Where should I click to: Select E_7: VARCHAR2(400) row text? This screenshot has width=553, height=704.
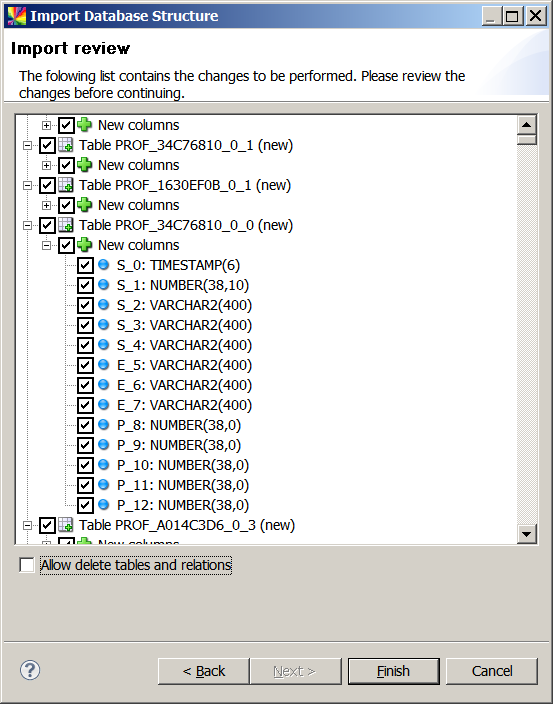point(184,405)
